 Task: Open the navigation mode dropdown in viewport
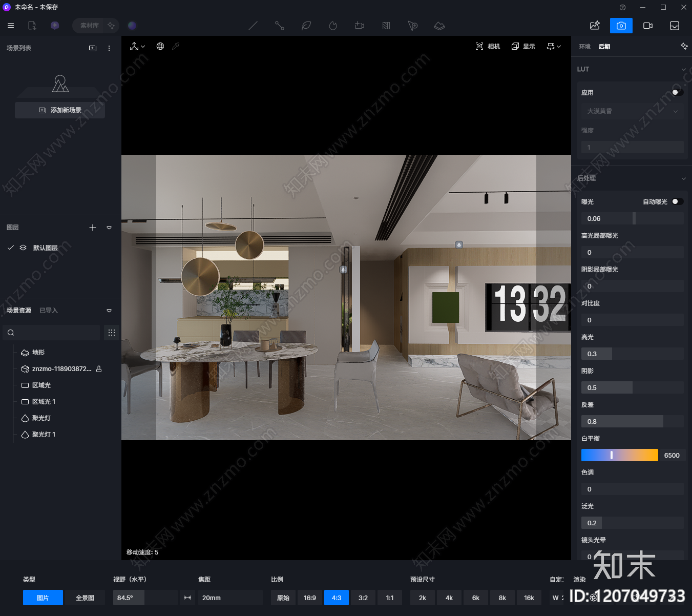pos(137,46)
